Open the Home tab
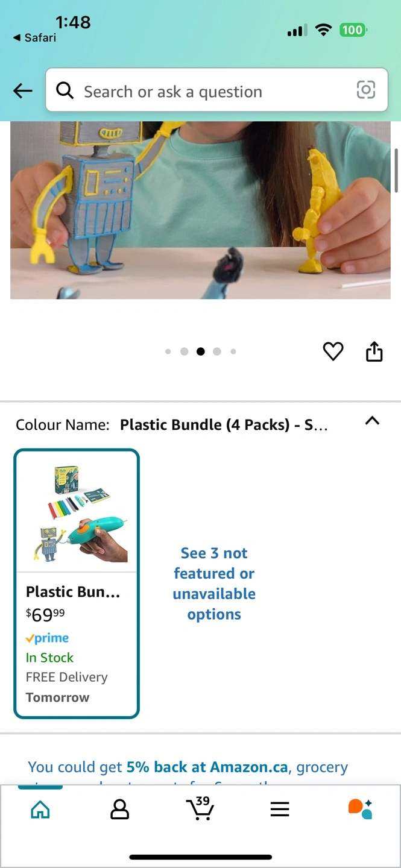 (40, 810)
